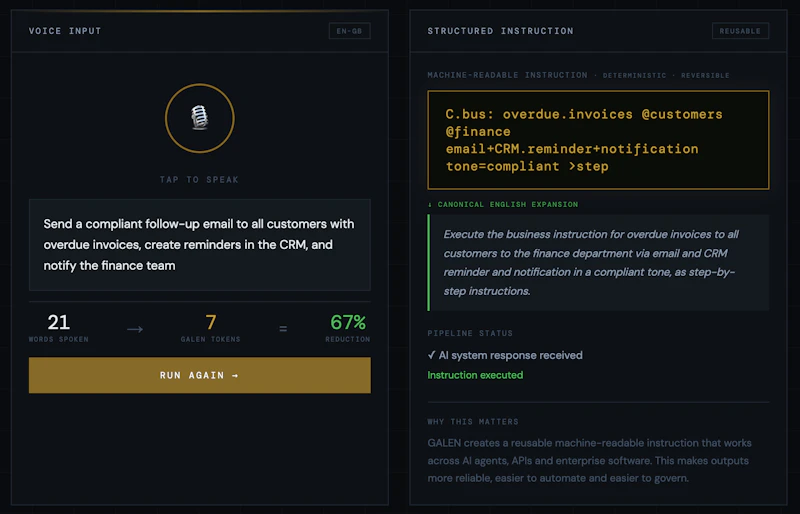Click the GALEN description paragraph
The width and height of the screenshot is (800, 514).
pyautogui.click(x=589, y=460)
